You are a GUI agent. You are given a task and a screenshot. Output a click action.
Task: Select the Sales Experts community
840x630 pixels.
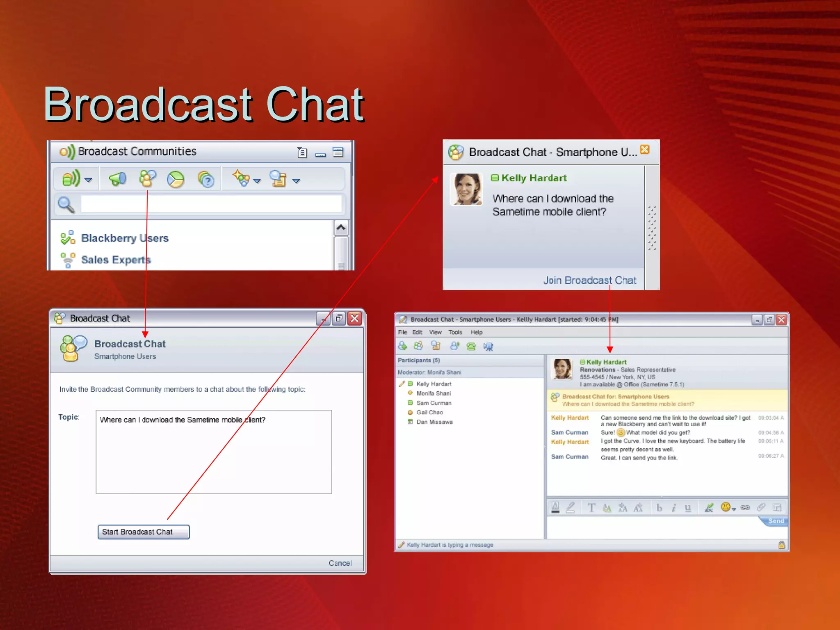(x=116, y=260)
